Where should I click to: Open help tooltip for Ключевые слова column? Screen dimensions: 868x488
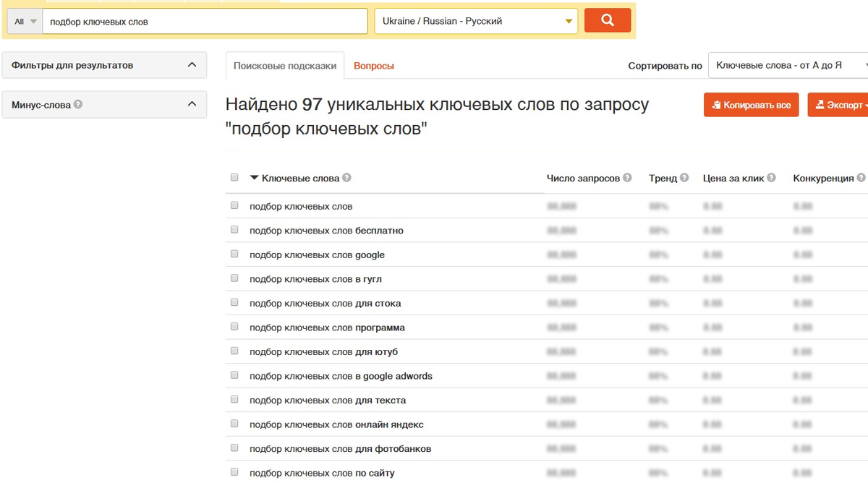(x=346, y=177)
